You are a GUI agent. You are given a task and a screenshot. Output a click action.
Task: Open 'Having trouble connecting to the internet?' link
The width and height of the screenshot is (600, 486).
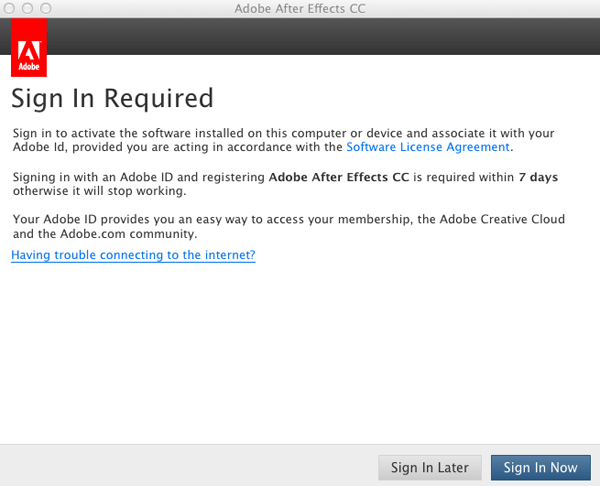(133, 255)
